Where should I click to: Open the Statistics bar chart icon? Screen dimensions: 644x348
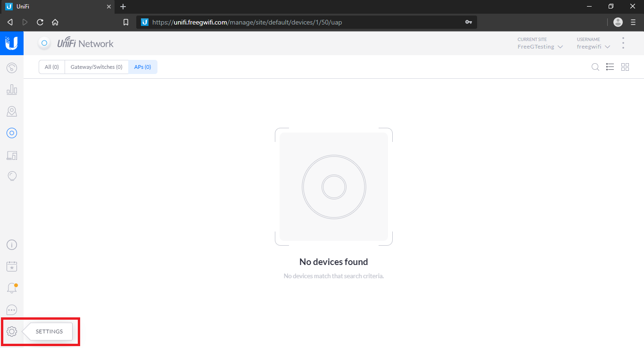(x=12, y=90)
